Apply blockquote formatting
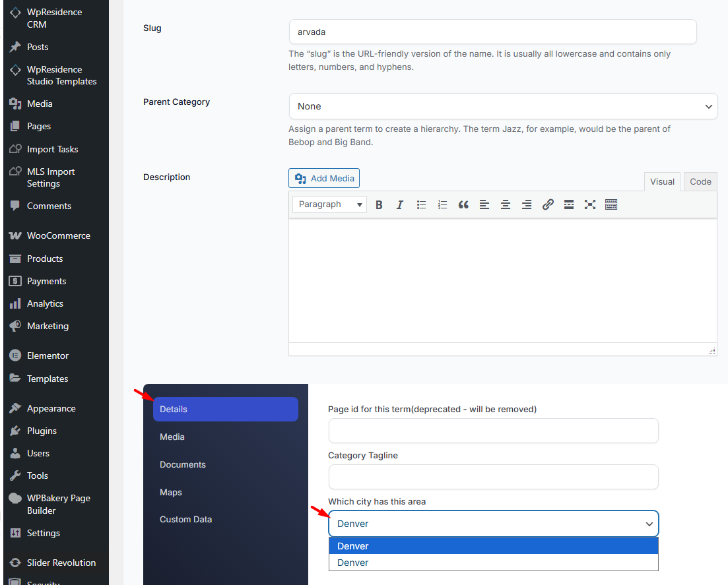This screenshot has width=728, height=585. click(x=463, y=204)
